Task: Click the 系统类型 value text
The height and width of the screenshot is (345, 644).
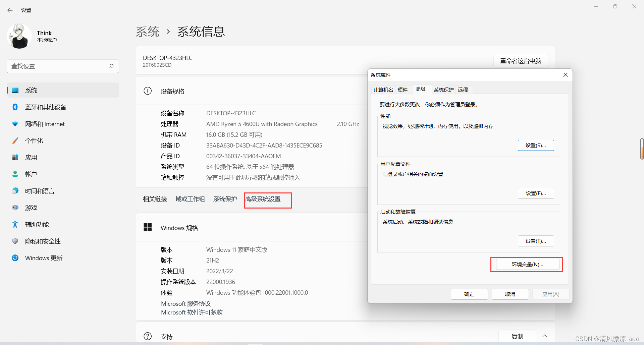Action: [x=250, y=167]
